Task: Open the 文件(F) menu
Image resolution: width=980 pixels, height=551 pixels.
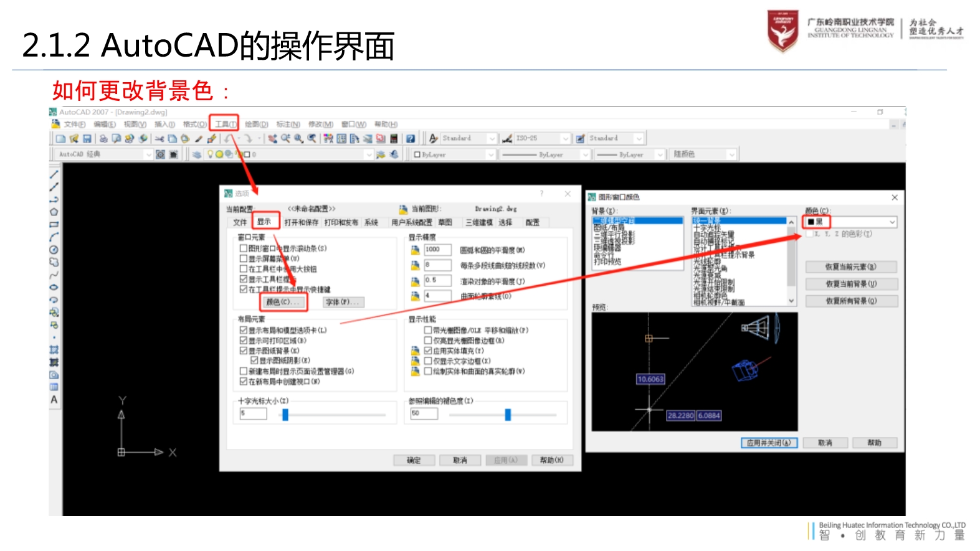Action: [x=75, y=125]
